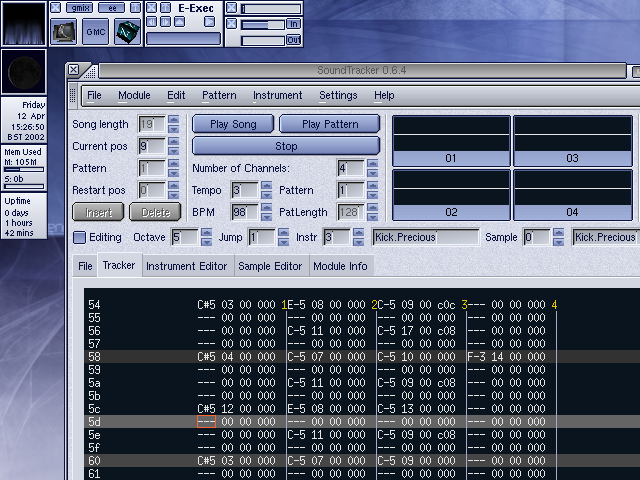Click E-Exec up triangle icon
This screenshot has height=480, width=640.
coord(180,22)
